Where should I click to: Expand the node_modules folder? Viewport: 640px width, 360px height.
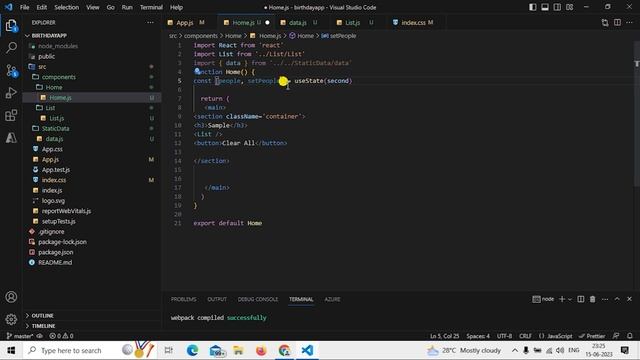(58, 46)
